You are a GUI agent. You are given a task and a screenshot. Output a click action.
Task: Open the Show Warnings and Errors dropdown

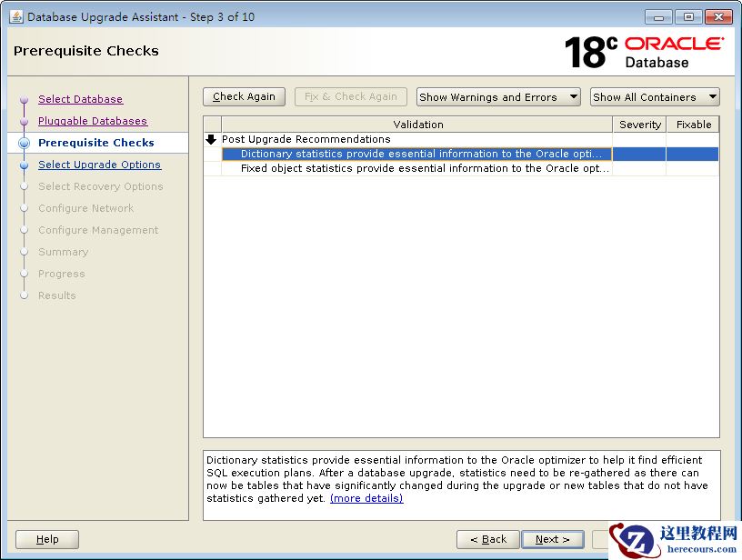498,97
